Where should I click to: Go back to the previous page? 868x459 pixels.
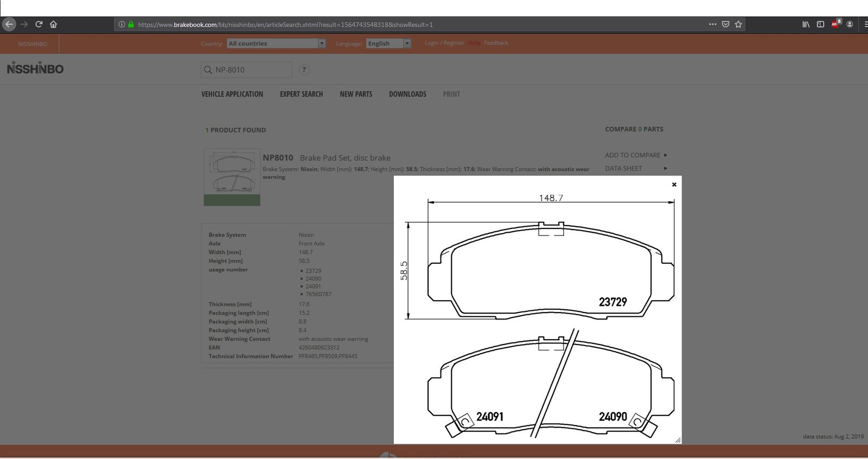(x=9, y=24)
